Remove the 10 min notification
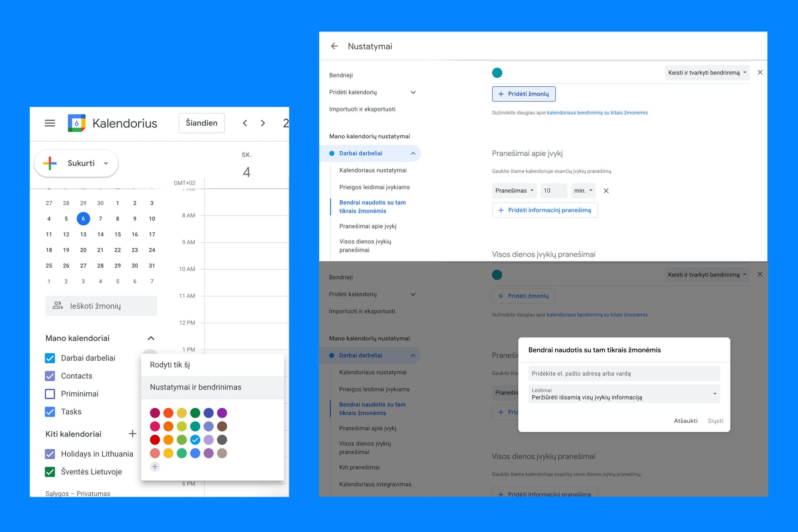 point(606,191)
